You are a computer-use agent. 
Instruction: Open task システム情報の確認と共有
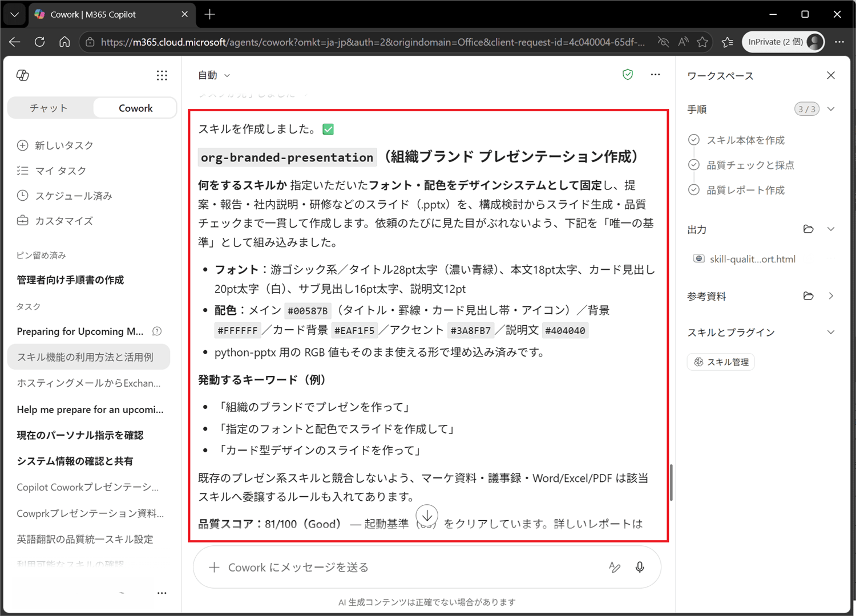coord(75,461)
